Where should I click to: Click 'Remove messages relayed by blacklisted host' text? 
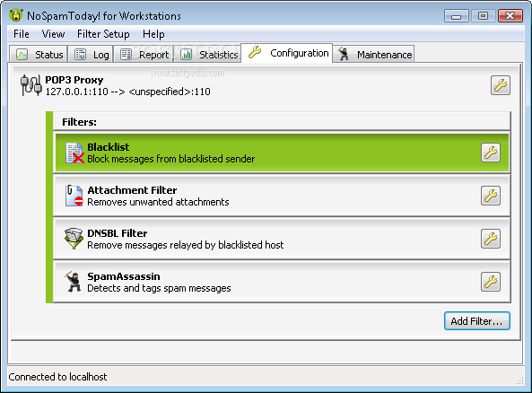point(185,245)
